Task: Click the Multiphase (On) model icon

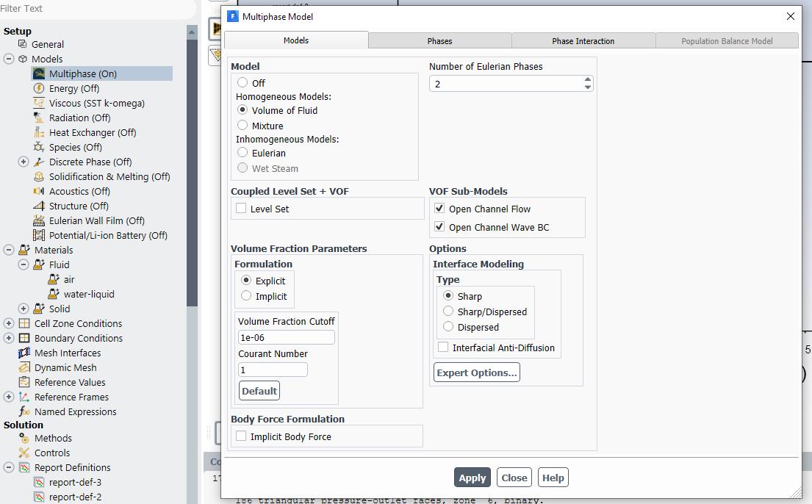Action: (x=39, y=73)
